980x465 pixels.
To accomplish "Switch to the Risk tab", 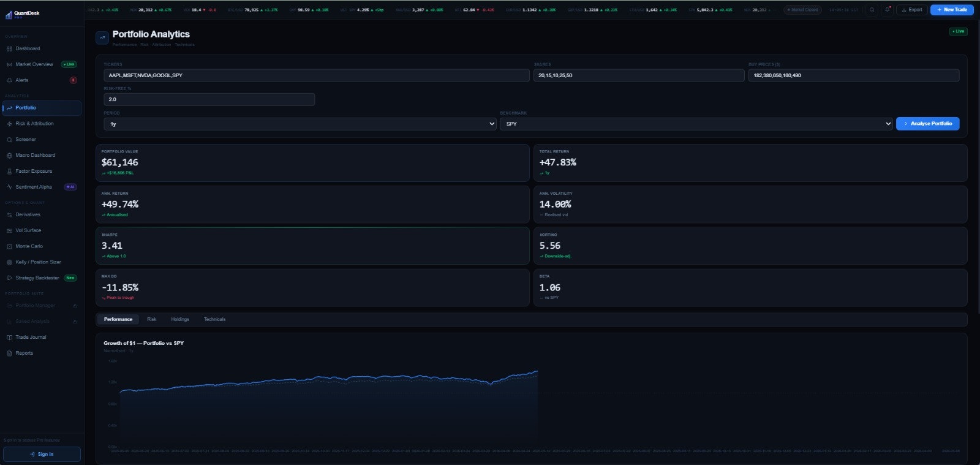I will coord(152,319).
